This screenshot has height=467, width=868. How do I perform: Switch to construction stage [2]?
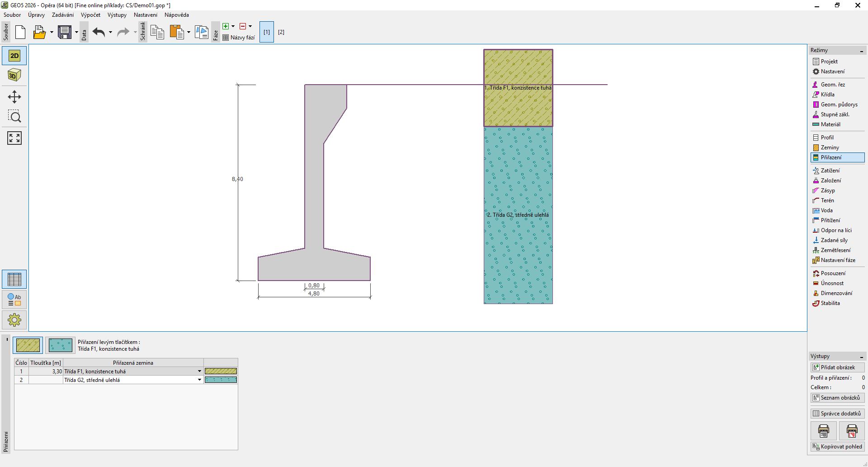(281, 32)
